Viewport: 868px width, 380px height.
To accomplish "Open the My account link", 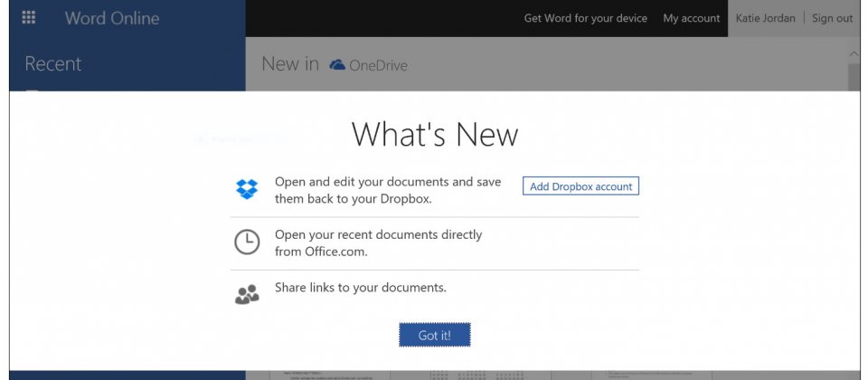I will [x=692, y=18].
